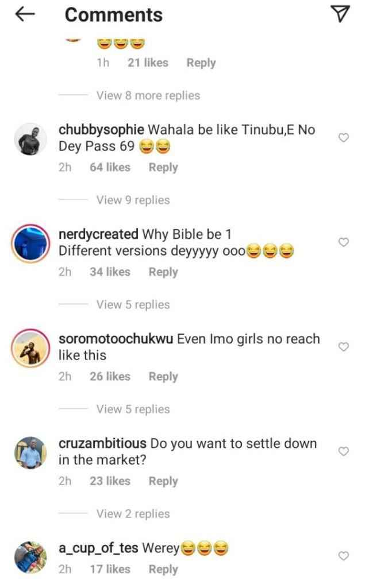Like nerdycreated's comment with the heart
Screen dimensions: 369x588
344,242
